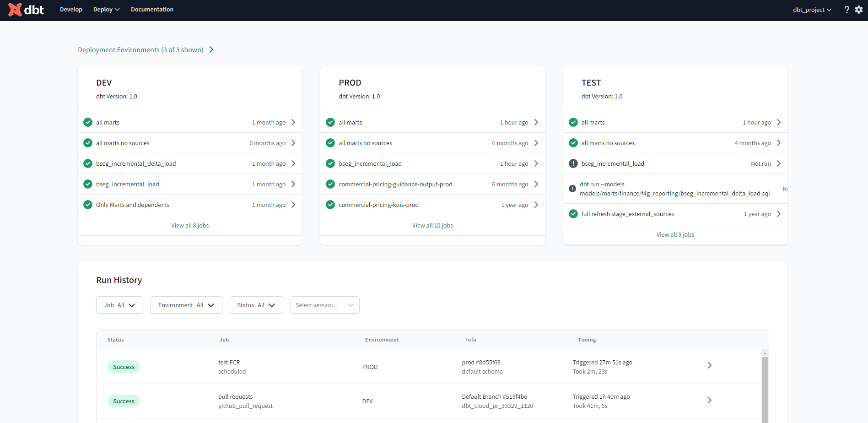This screenshot has width=868, height=423.
Task: Click arrow next to PROD all marts
Action: click(536, 122)
